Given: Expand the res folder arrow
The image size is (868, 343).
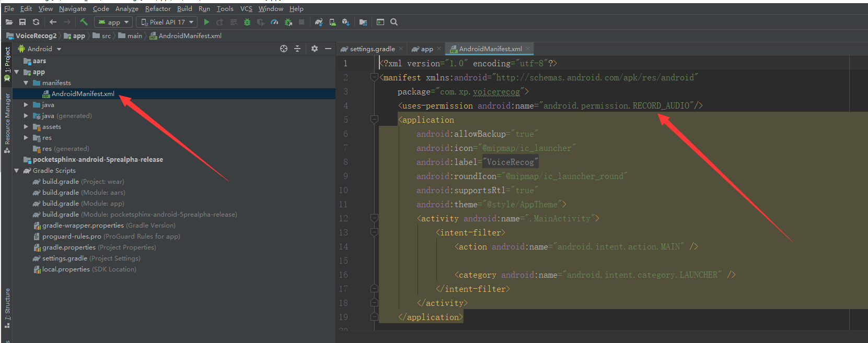Looking at the screenshot, I should (26, 138).
